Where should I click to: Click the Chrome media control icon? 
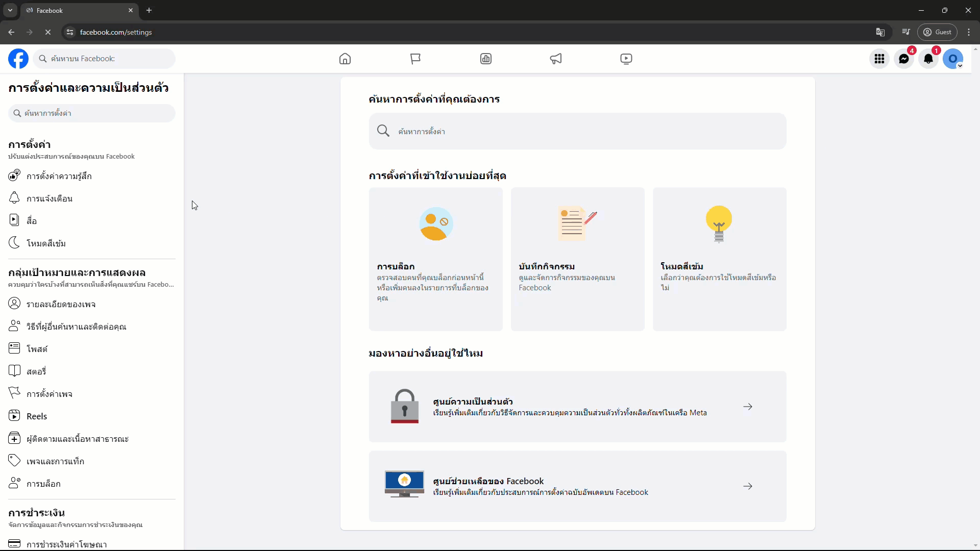tap(906, 32)
